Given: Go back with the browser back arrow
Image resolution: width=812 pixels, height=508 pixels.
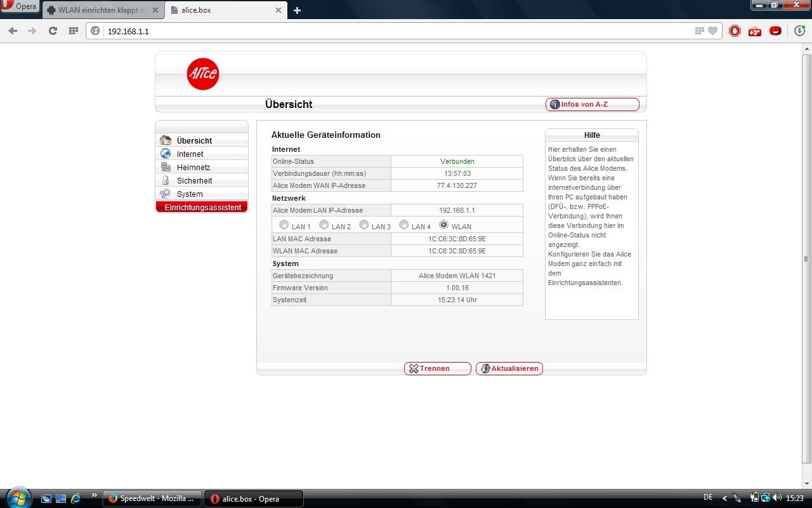Looking at the screenshot, I should [13, 30].
